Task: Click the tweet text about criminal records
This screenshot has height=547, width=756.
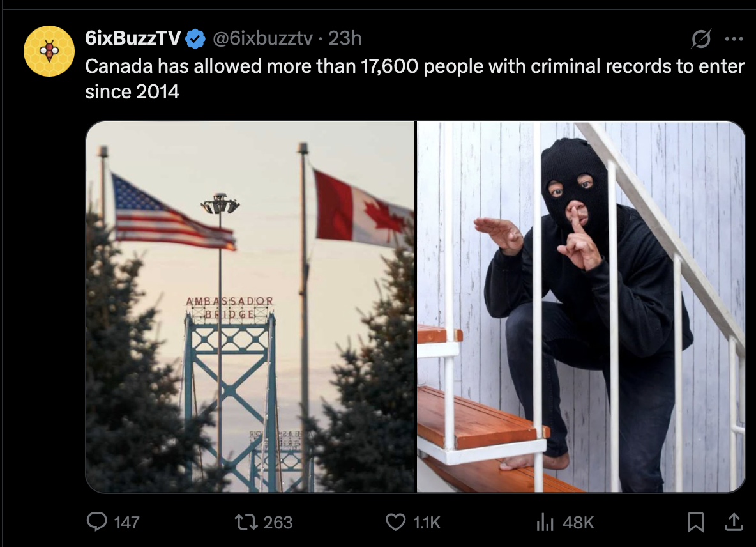Action: [414, 79]
